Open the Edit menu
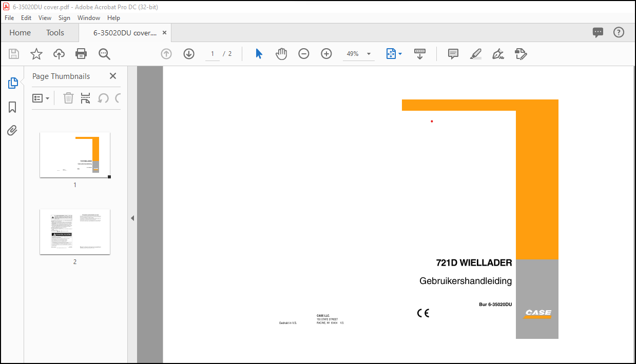The image size is (636, 364). 26,17
